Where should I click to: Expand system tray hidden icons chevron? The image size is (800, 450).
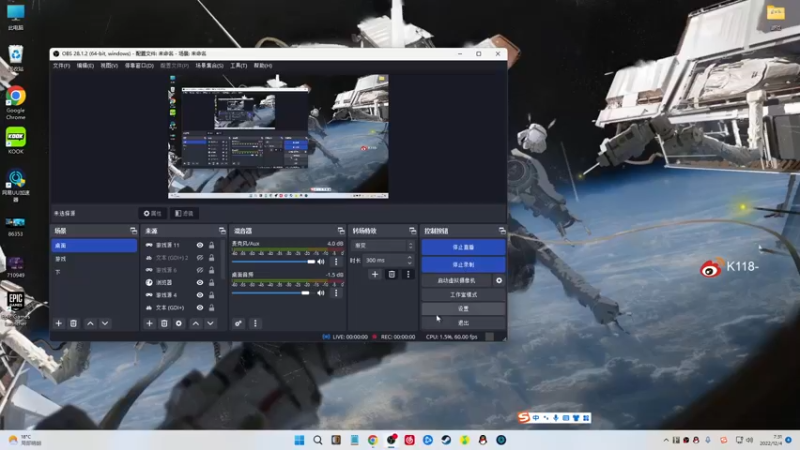tap(666, 440)
